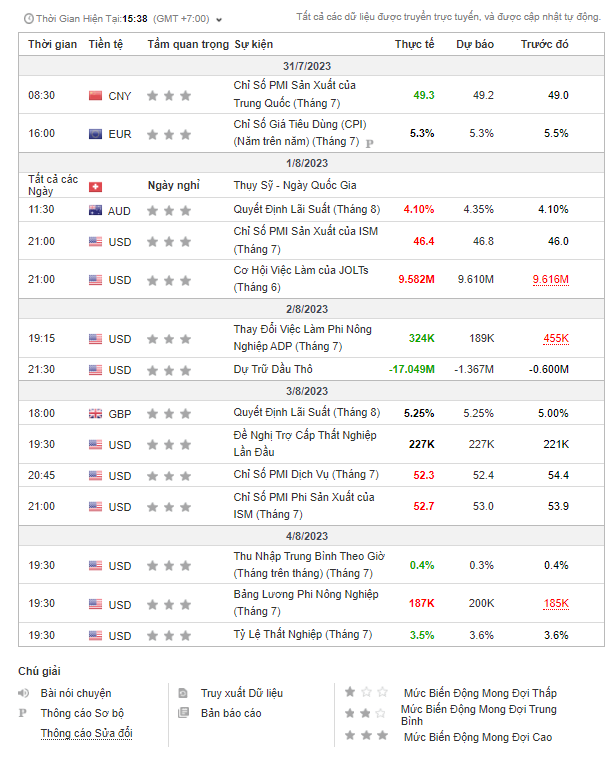610x759 pixels.
Task: Click the UK flag next to GBP
Action: tap(96, 413)
